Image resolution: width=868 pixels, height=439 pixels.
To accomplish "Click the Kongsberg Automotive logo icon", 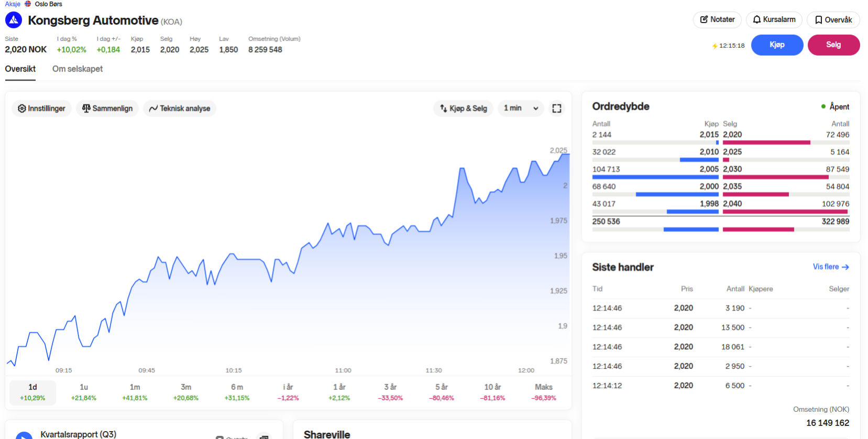I will pos(14,20).
